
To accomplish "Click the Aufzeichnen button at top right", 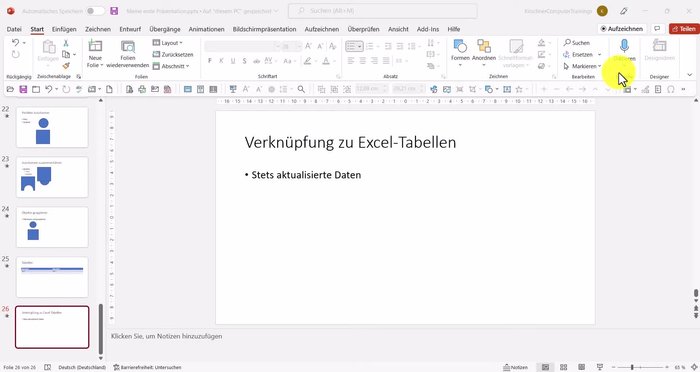I will (622, 29).
